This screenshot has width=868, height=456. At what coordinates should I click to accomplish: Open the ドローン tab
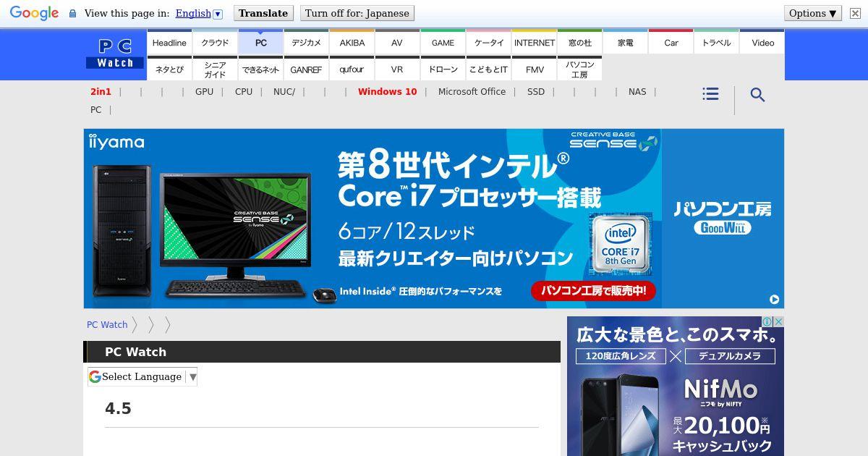pos(443,69)
